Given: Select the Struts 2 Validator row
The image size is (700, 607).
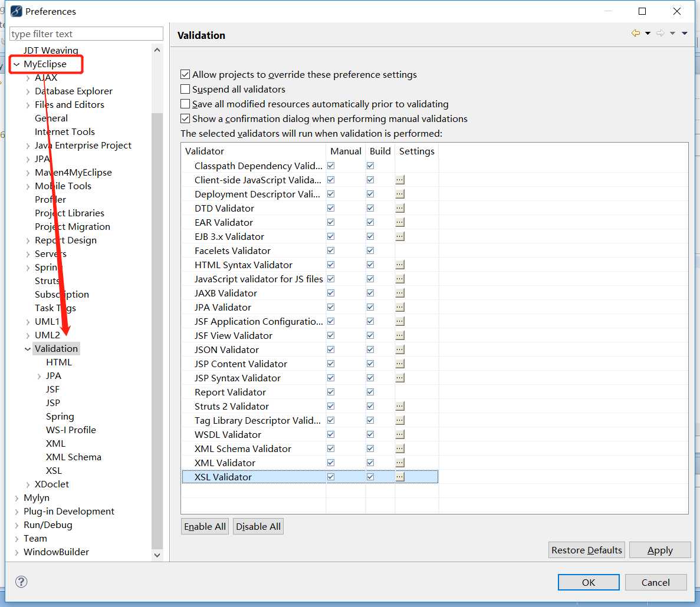Looking at the screenshot, I should 310,406.
